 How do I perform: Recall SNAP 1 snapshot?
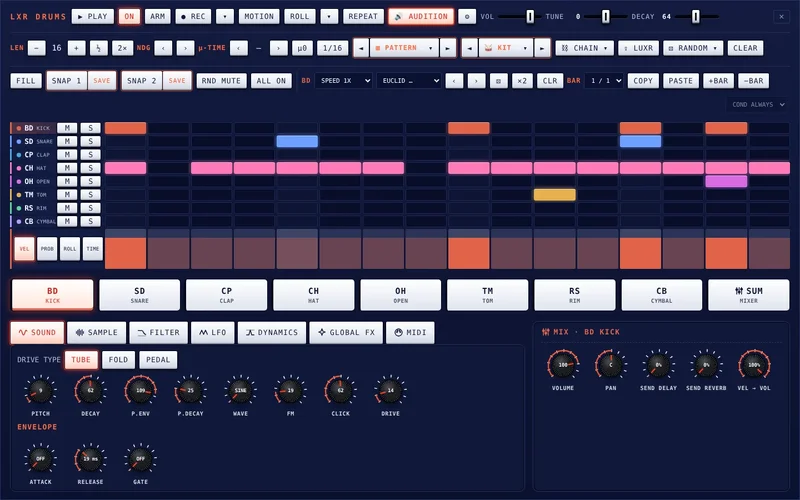point(66,81)
